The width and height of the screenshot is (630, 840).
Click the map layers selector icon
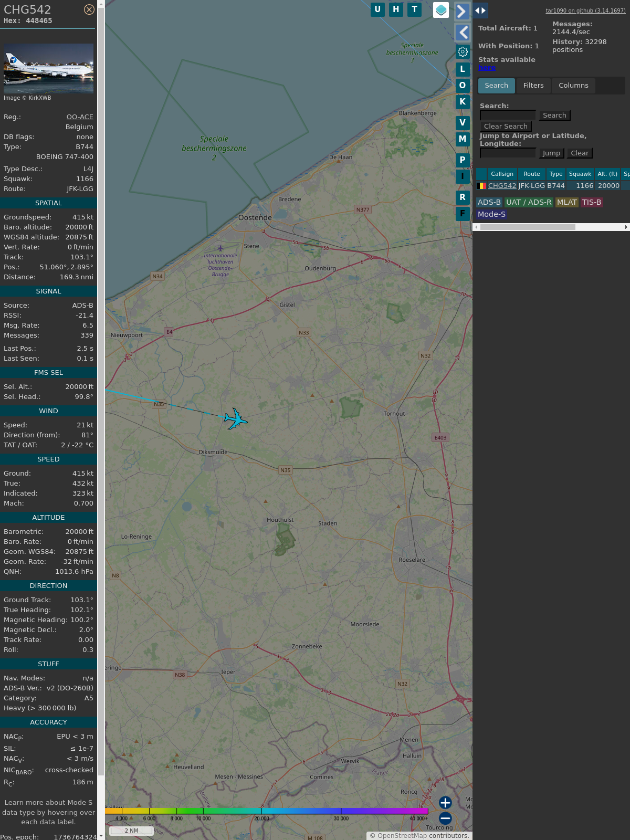pos(441,10)
